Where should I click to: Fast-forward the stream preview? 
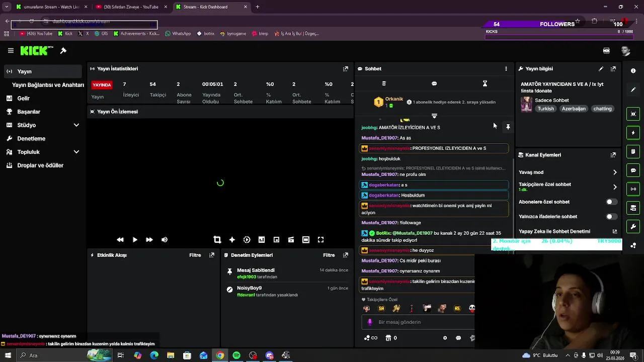(149, 240)
